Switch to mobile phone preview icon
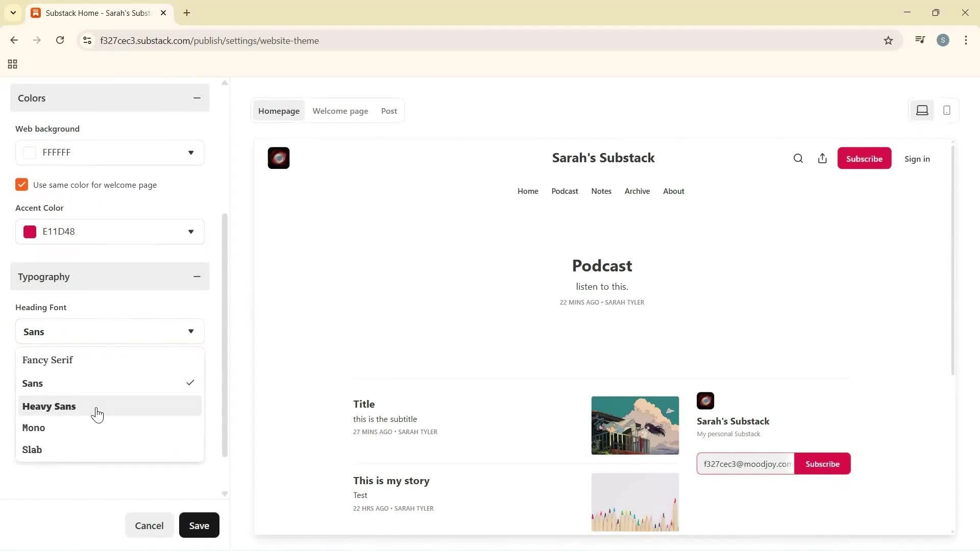Screen dimensions: 980x551 [946, 110]
